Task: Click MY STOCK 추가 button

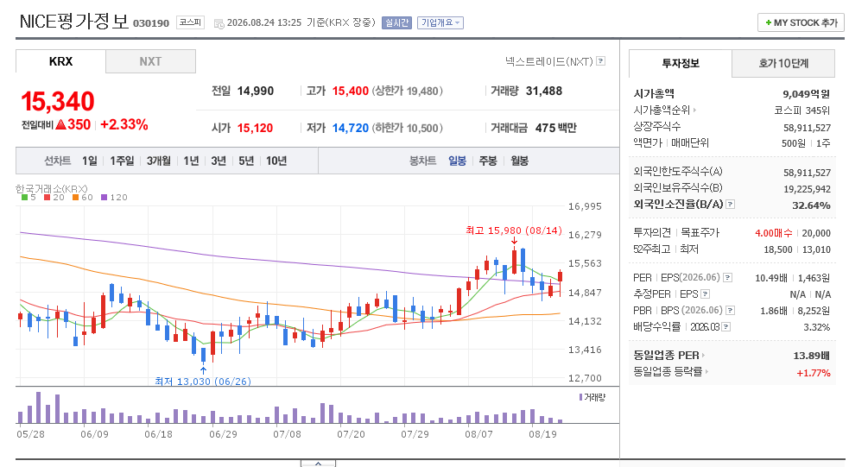Action: [801, 22]
